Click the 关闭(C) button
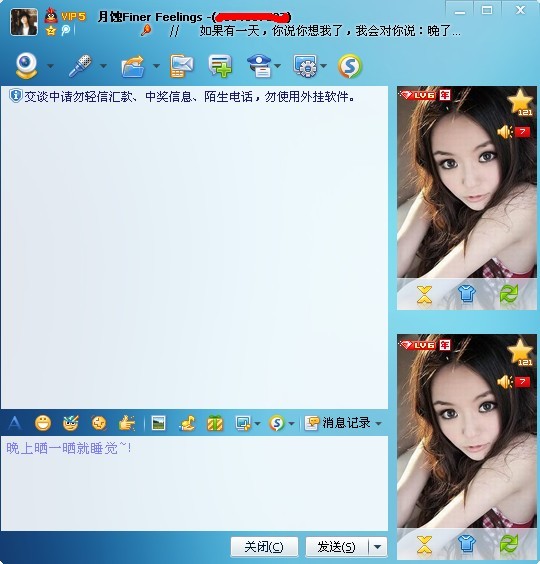 click(x=264, y=547)
